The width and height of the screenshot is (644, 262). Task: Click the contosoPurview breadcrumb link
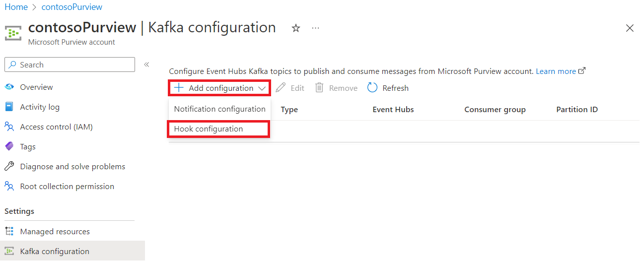coord(72,7)
